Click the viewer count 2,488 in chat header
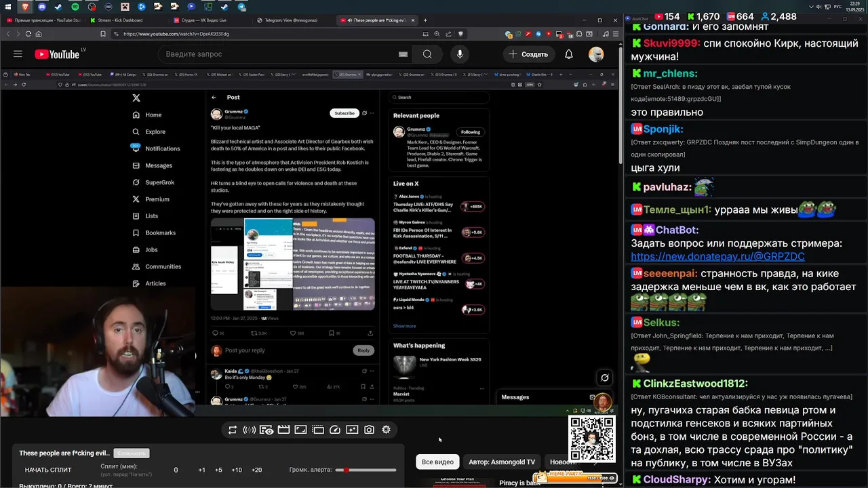 [x=778, y=16]
